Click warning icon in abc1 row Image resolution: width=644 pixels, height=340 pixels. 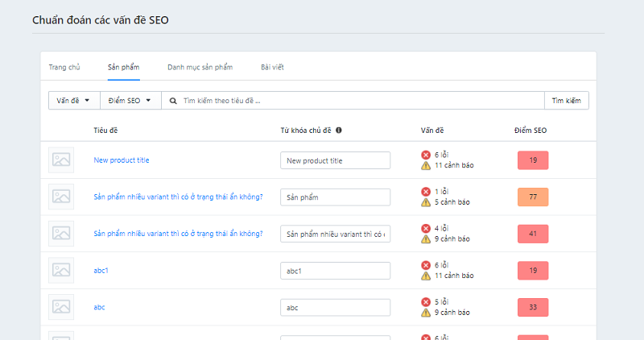(426, 276)
